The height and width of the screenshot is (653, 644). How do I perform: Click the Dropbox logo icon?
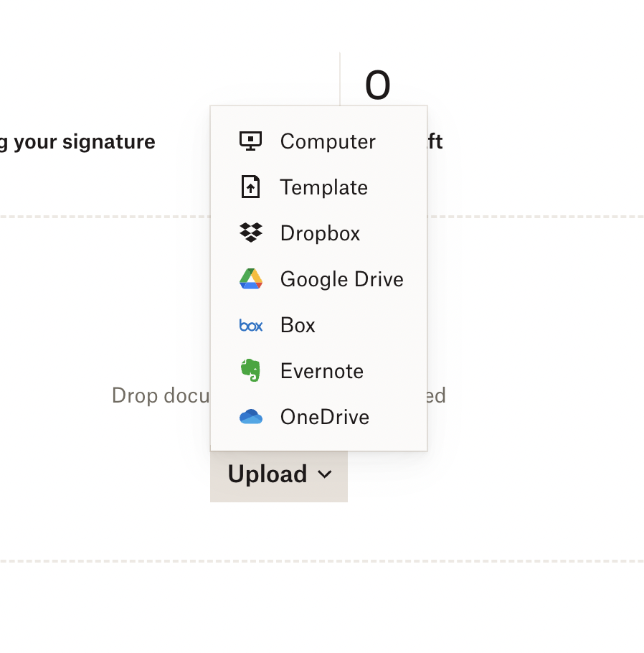pos(250,233)
